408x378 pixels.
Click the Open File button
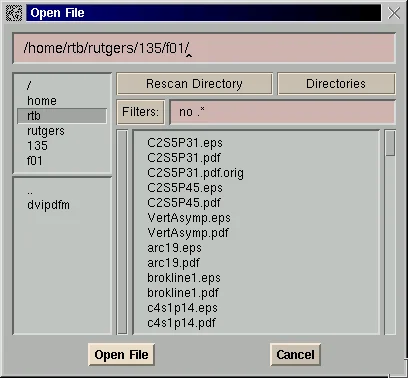pos(121,355)
